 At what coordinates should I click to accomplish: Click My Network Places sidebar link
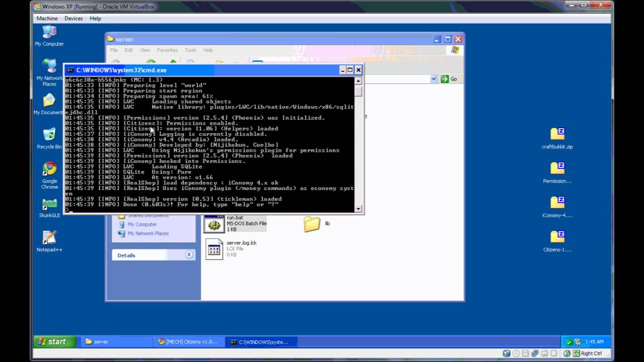[x=148, y=233]
